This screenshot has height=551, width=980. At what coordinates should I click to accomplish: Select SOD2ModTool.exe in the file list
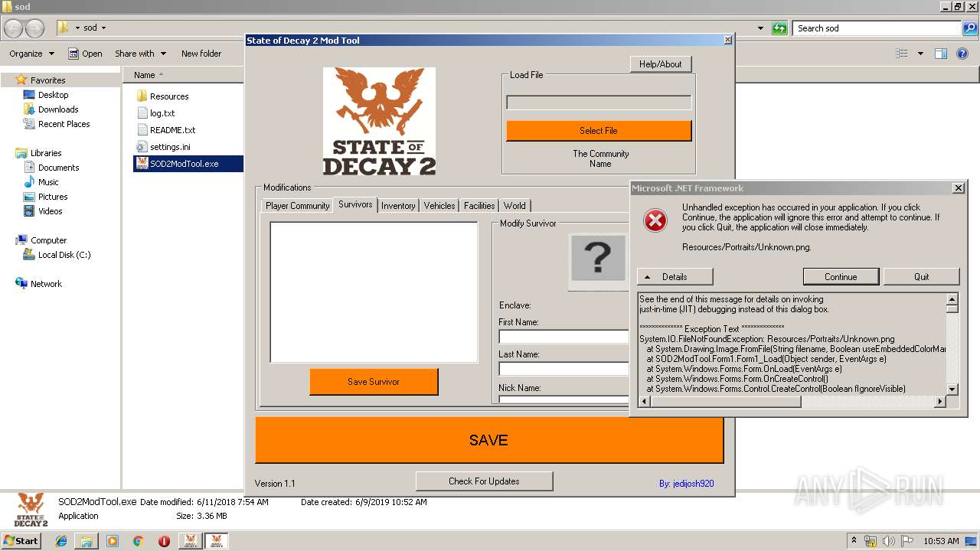[188, 164]
